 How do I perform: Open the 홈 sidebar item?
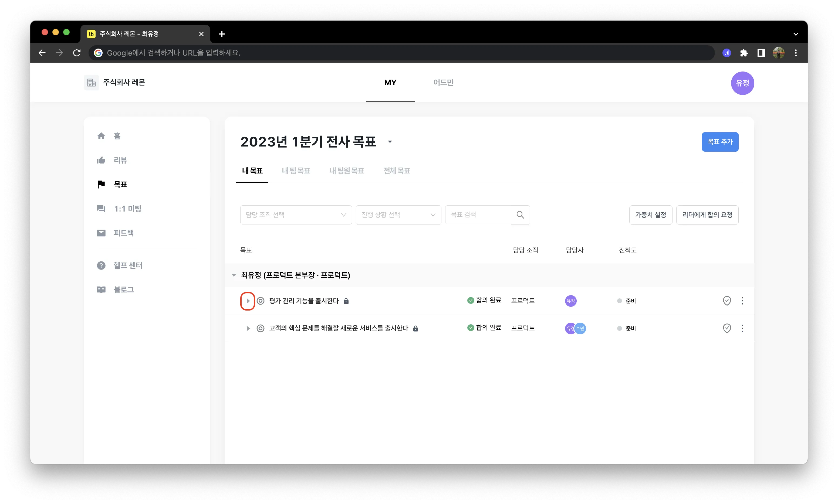tap(109, 136)
